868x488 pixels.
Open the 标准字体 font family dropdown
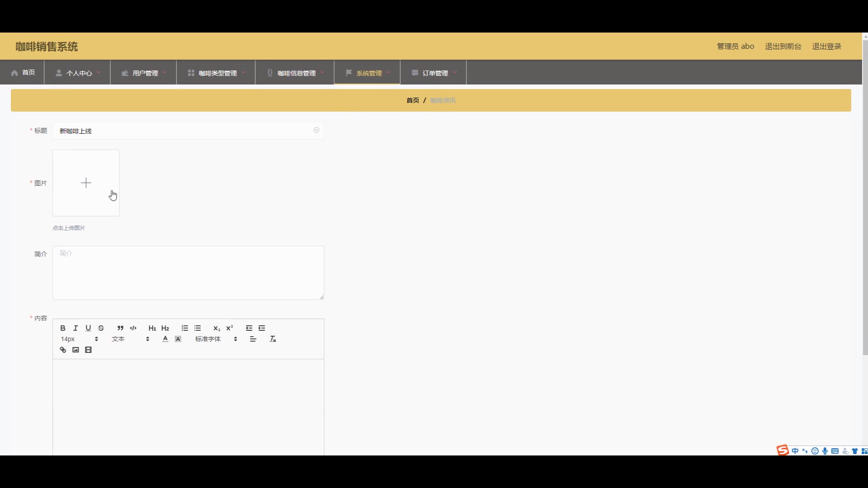click(x=216, y=339)
